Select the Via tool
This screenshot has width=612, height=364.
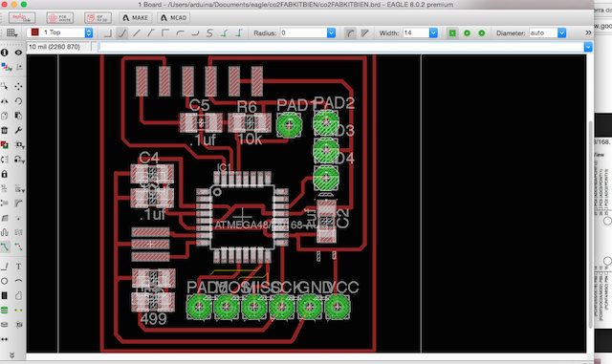click(4, 310)
